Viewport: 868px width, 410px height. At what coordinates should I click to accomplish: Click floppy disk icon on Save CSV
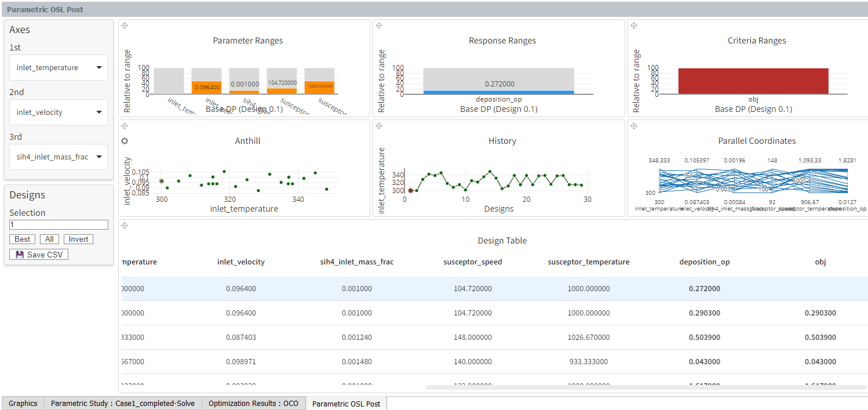20,255
